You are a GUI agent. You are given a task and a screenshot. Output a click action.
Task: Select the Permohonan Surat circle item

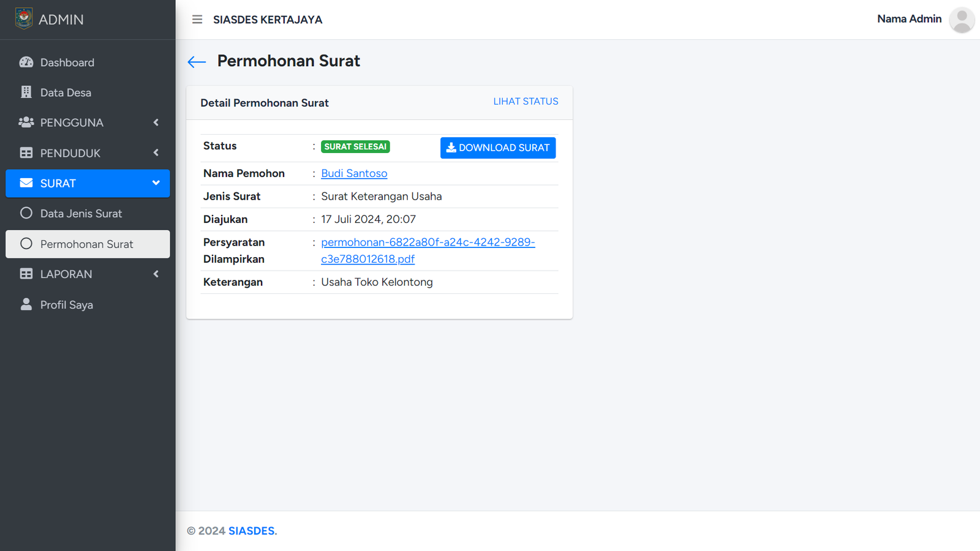[26, 244]
